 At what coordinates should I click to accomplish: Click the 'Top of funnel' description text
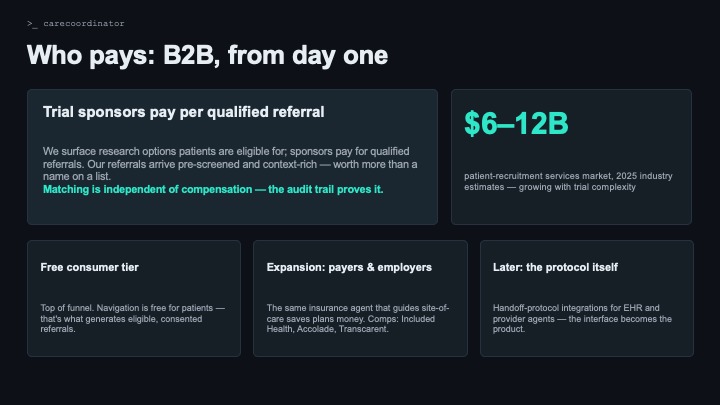133,318
